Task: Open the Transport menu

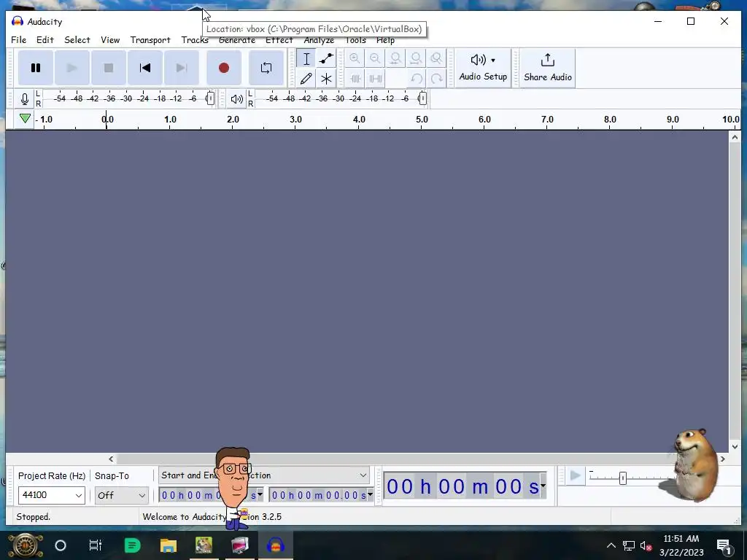Action: (x=150, y=40)
